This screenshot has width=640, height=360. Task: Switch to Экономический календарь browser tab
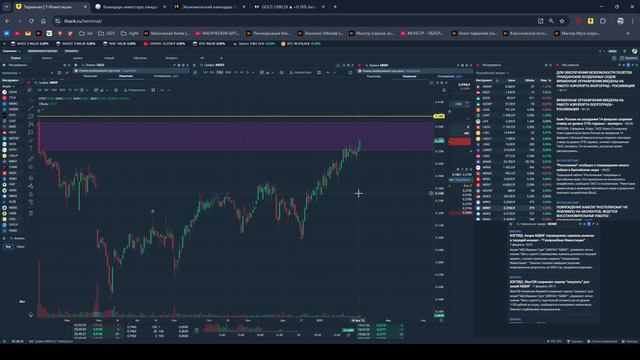point(210,7)
